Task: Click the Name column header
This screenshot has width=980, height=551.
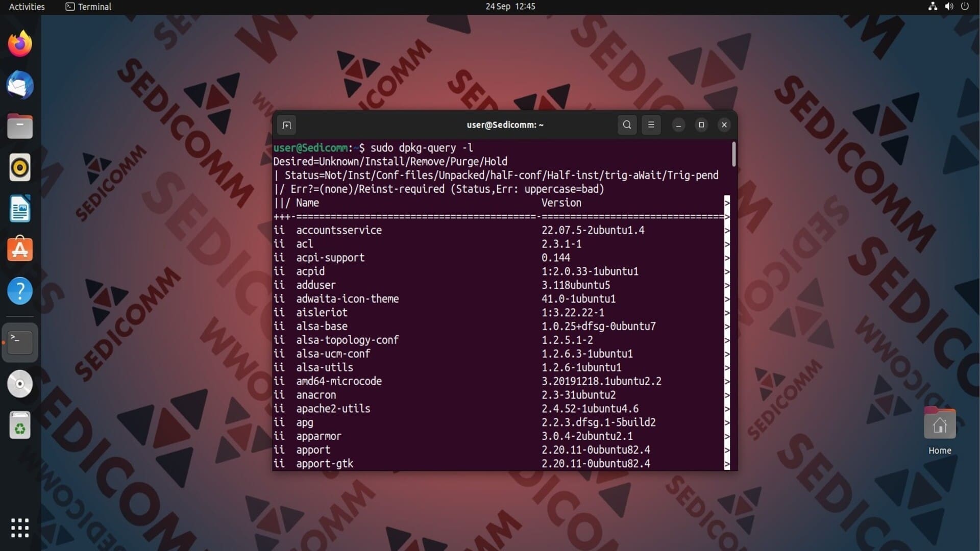Action: [x=307, y=203]
